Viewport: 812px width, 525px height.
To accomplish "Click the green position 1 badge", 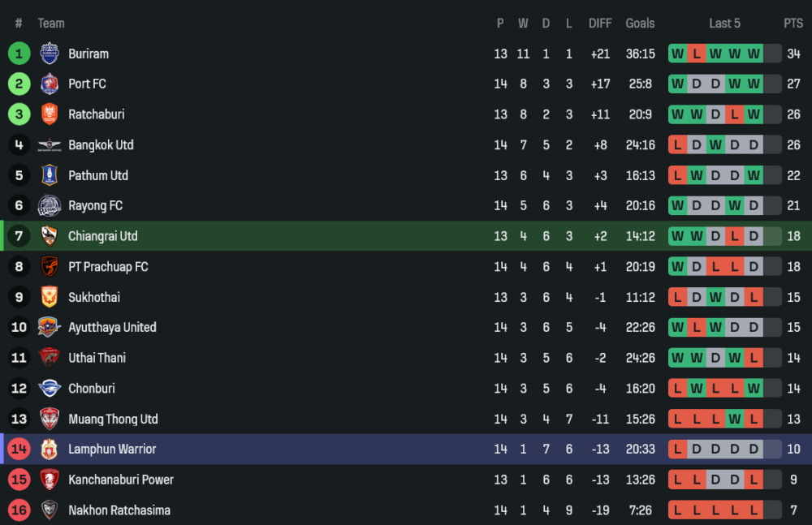I will [19, 54].
